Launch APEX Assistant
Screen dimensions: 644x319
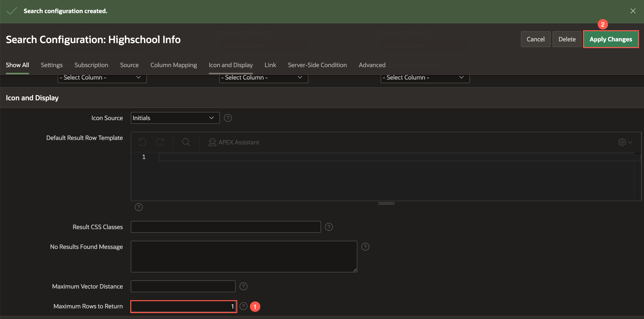coord(234,142)
